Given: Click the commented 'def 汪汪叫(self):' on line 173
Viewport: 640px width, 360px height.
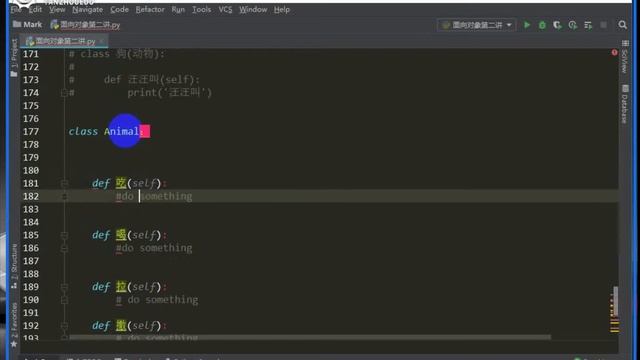Looking at the screenshot, I should click(151, 80).
